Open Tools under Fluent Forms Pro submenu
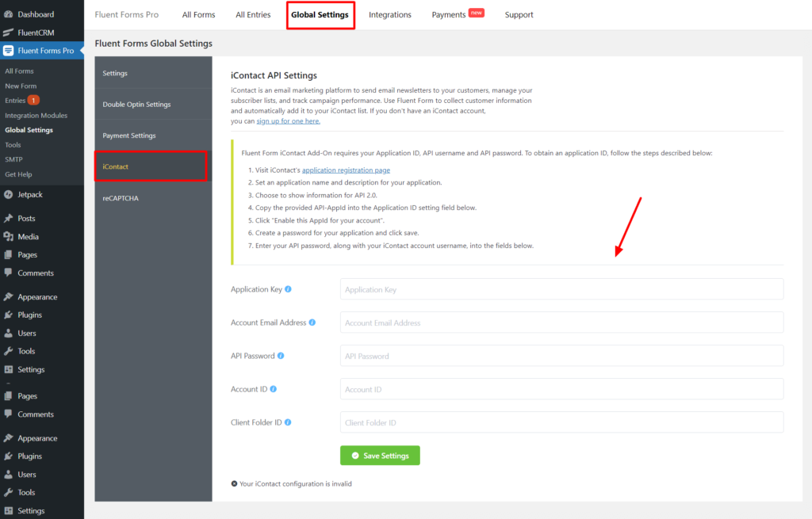The height and width of the screenshot is (519, 812). pyautogui.click(x=13, y=145)
